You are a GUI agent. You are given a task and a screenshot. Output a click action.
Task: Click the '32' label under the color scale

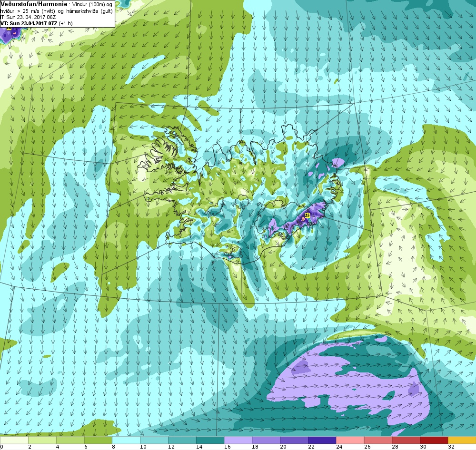point(451,447)
